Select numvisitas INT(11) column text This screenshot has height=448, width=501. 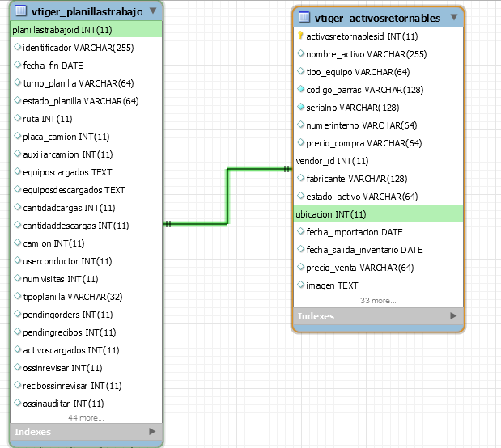(61, 279)
